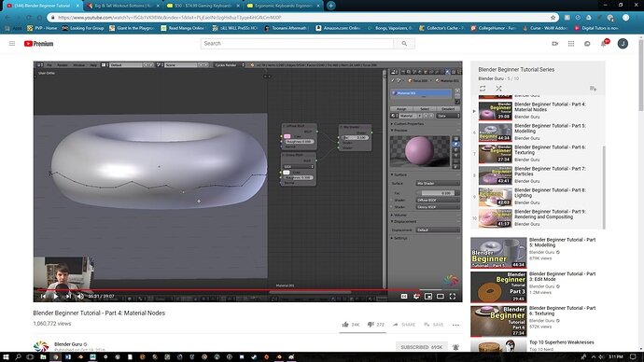This screenshot has width=644, height=362.
Task: Open File Explorer from taskbar
Action: pos(43,357)
